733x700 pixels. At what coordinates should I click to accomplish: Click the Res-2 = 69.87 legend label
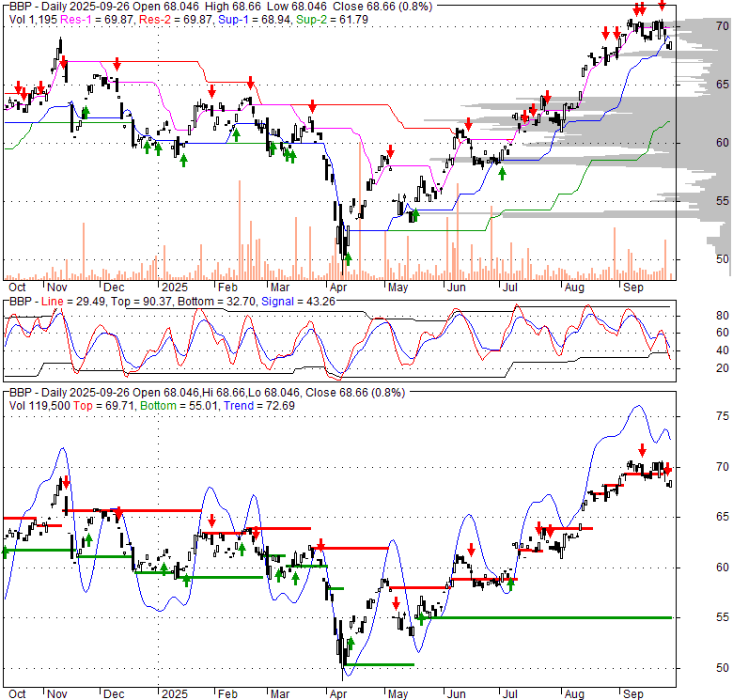177,20
